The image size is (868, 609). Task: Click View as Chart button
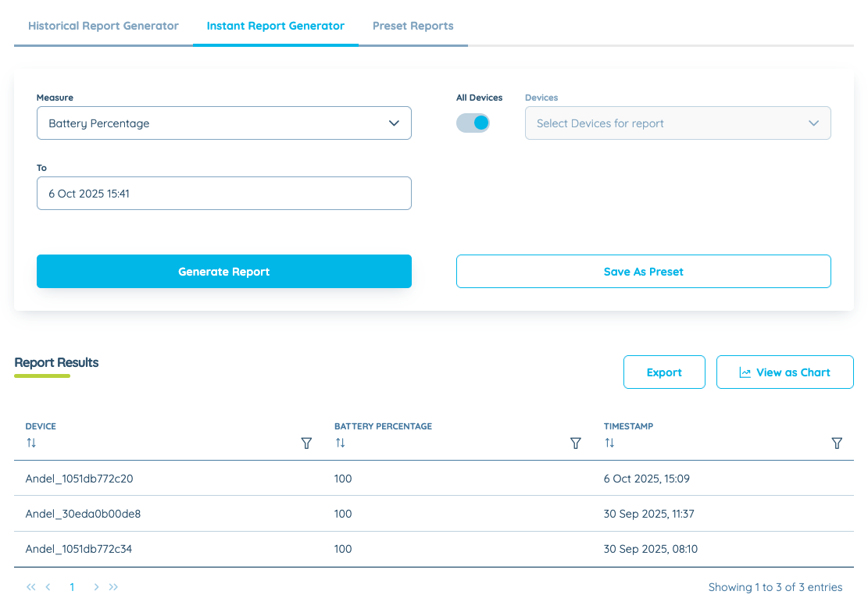(x=785, y=372)
